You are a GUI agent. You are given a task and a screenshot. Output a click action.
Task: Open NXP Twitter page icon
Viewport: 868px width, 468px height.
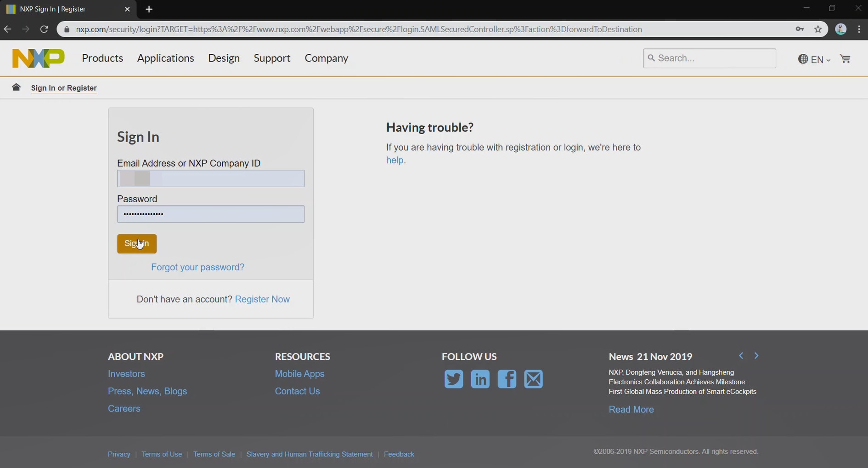click(453, 379)
